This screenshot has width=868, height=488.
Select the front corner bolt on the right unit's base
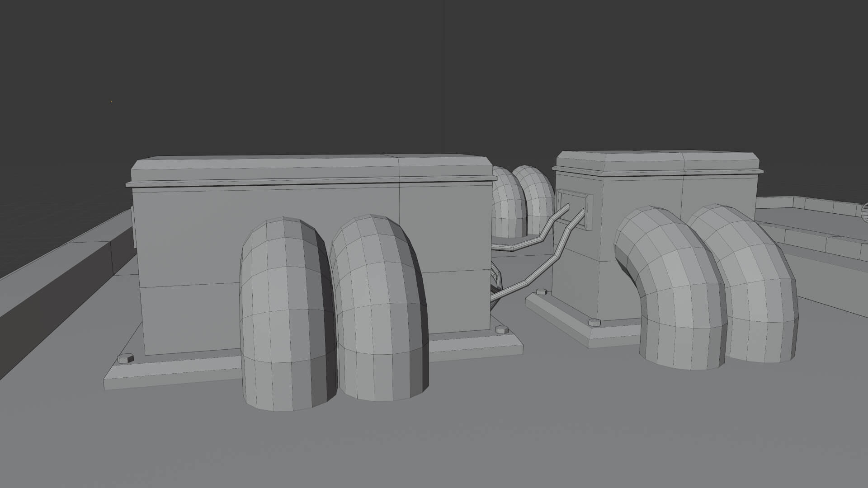pos(594,322)
